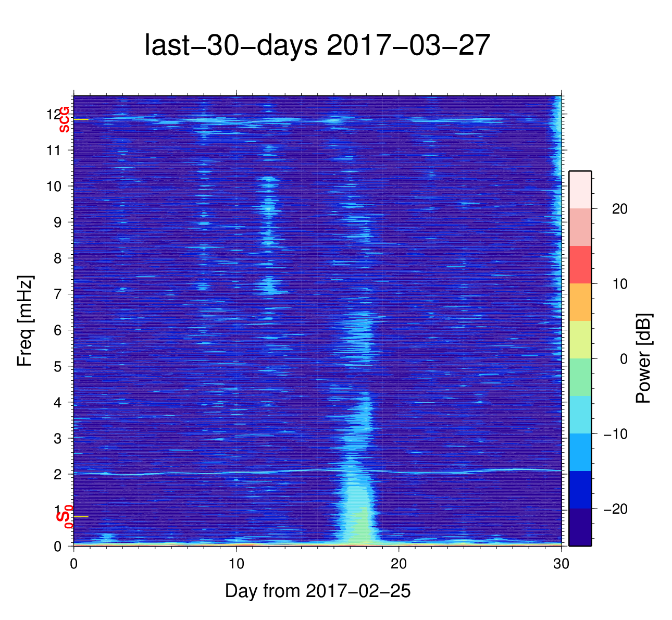Pick the green colorbar segment below 0 dB

[x=580, y=377]
